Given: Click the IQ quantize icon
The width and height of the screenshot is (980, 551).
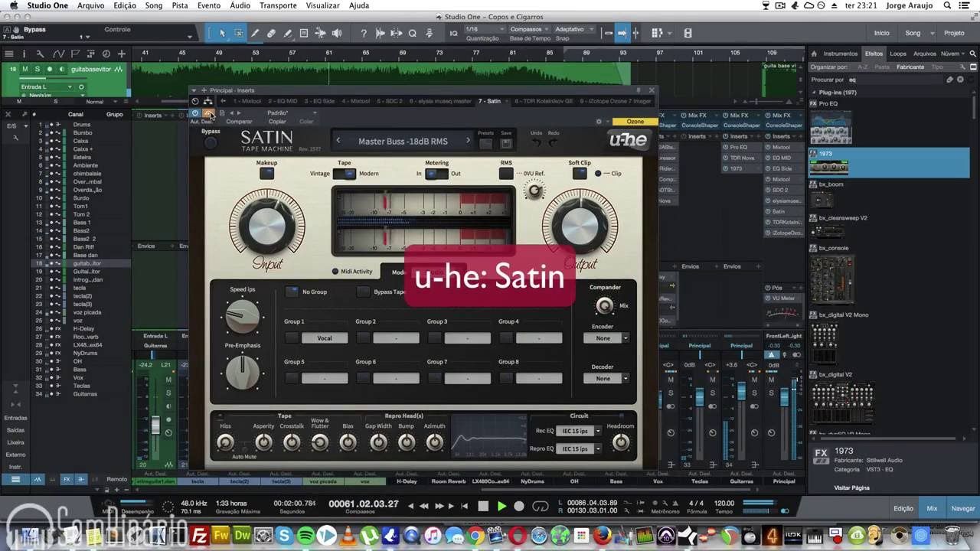Looking at the screenshot, I should 453,34.
